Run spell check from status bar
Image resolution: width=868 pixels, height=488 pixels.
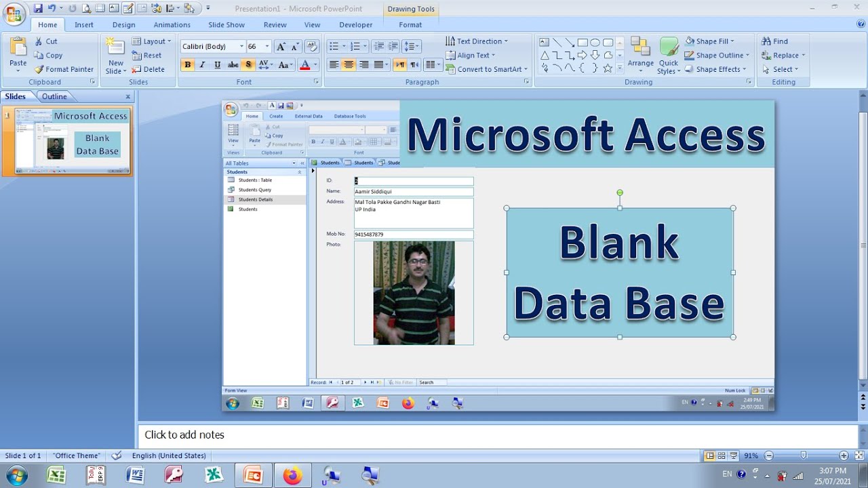pos(117,455)
